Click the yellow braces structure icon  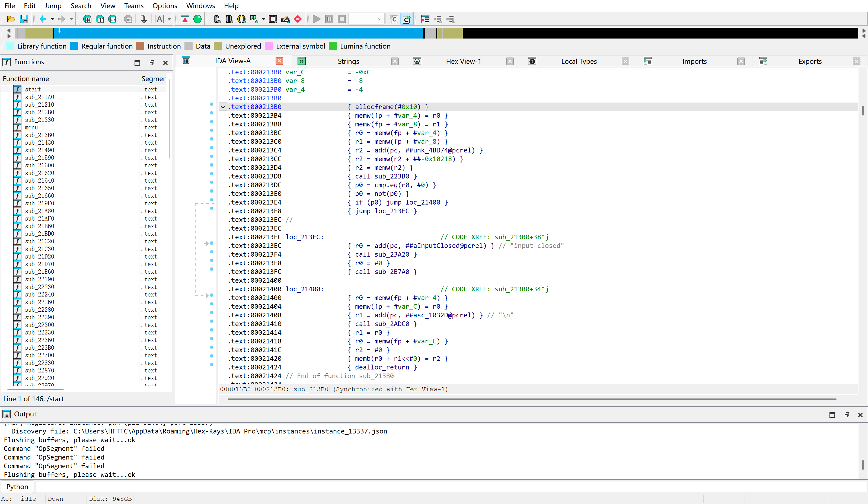coord(241,19)
